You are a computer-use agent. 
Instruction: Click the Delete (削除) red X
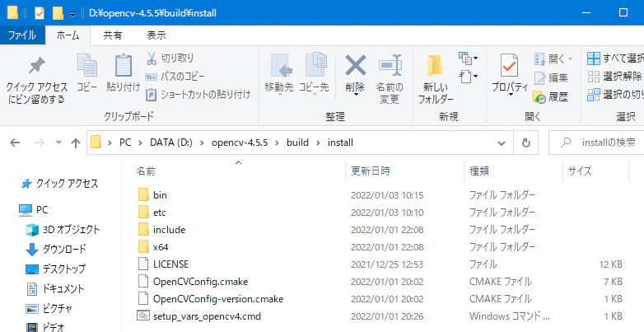[x=355, y=66]
